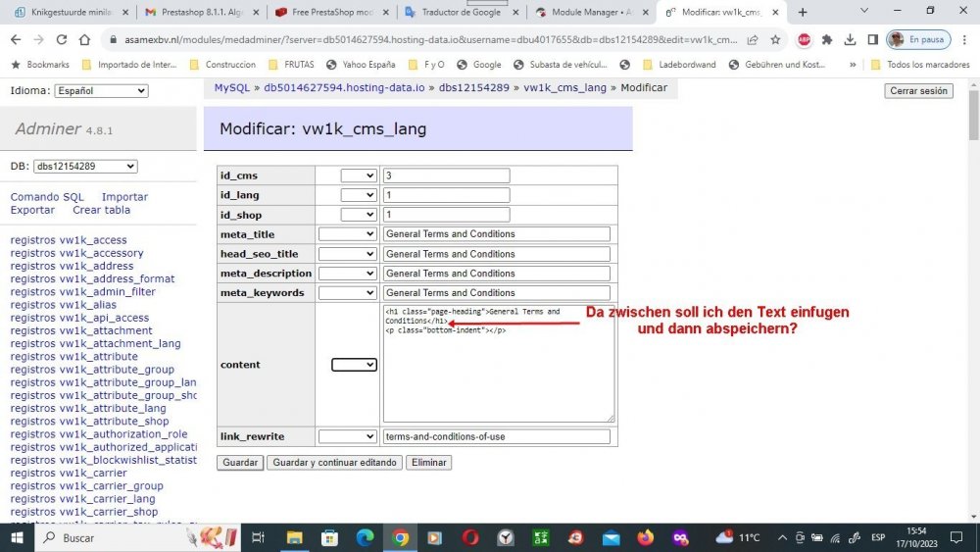The image size is (980, 552).
Task: Toggle the browser side panel icon
Action: click(872, 39)
